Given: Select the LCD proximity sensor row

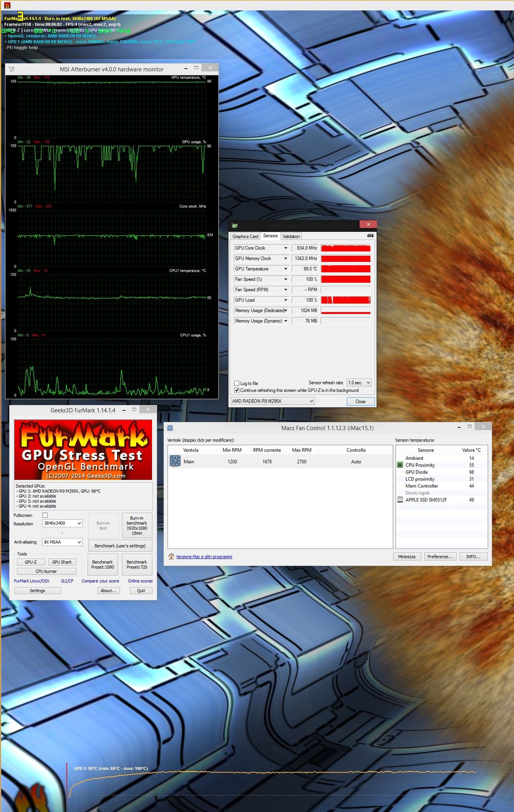Looking at the screenshot, I should (442, 479).
